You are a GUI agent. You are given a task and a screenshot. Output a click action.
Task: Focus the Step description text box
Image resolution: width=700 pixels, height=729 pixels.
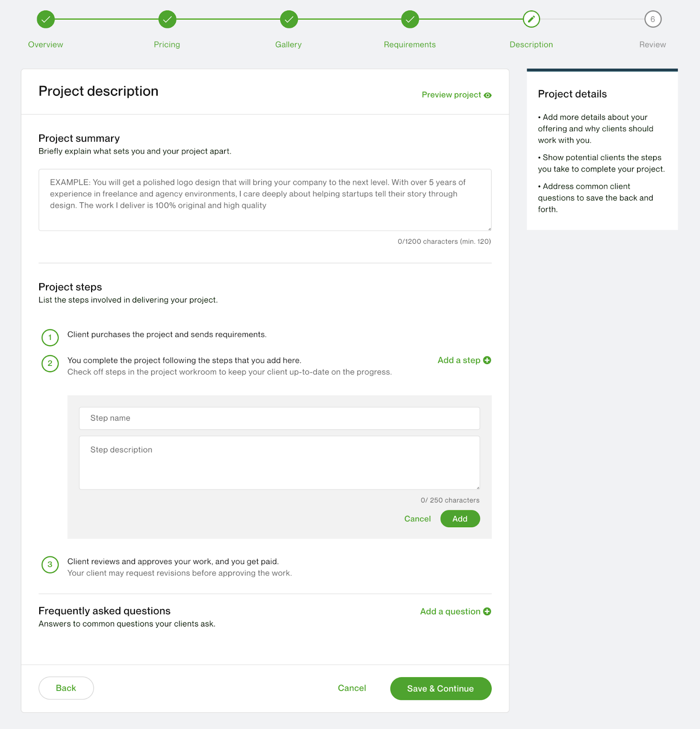pos(279,463)
